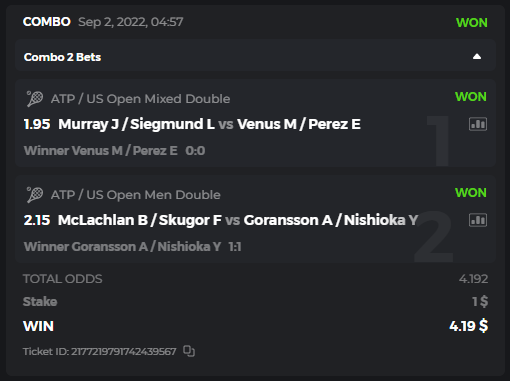510x381 pixels.
Task: Click WON status of Men Double bet
Action: [x=471, y=193]
